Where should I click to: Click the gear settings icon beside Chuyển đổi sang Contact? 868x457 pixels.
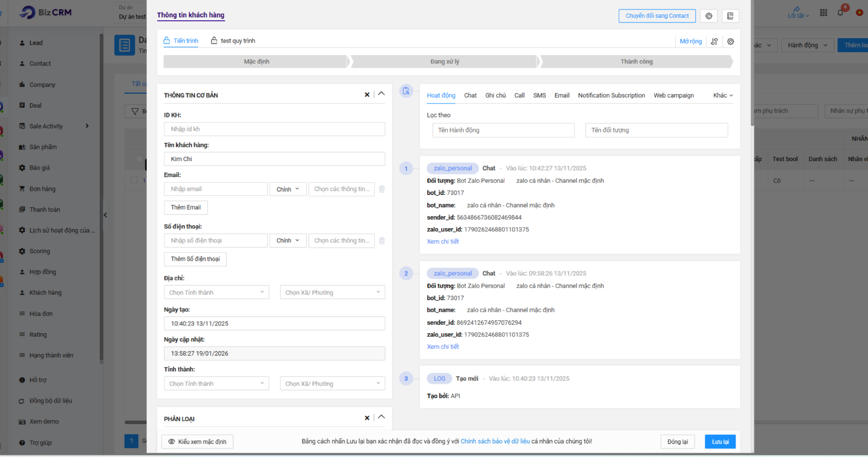tap(709, 16)
